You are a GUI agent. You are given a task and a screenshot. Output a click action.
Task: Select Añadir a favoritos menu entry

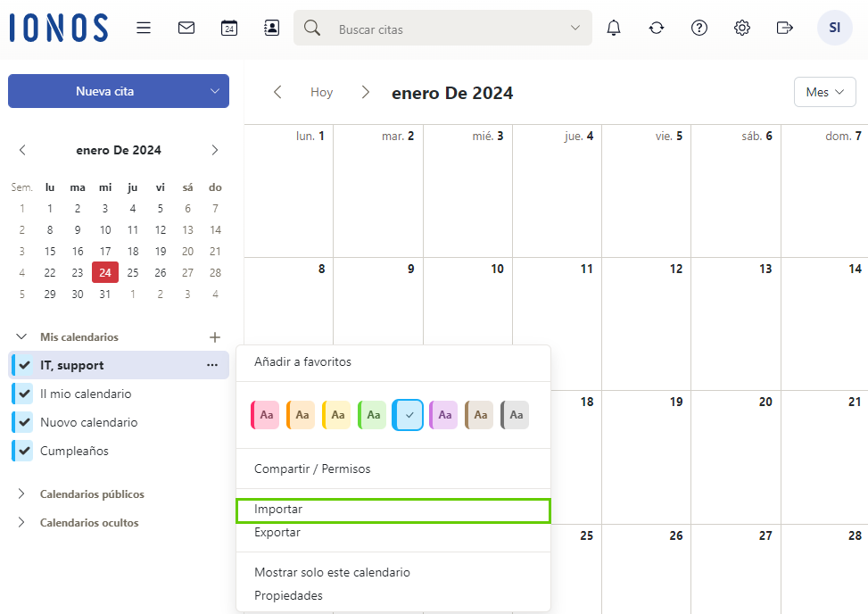point(393,361)
